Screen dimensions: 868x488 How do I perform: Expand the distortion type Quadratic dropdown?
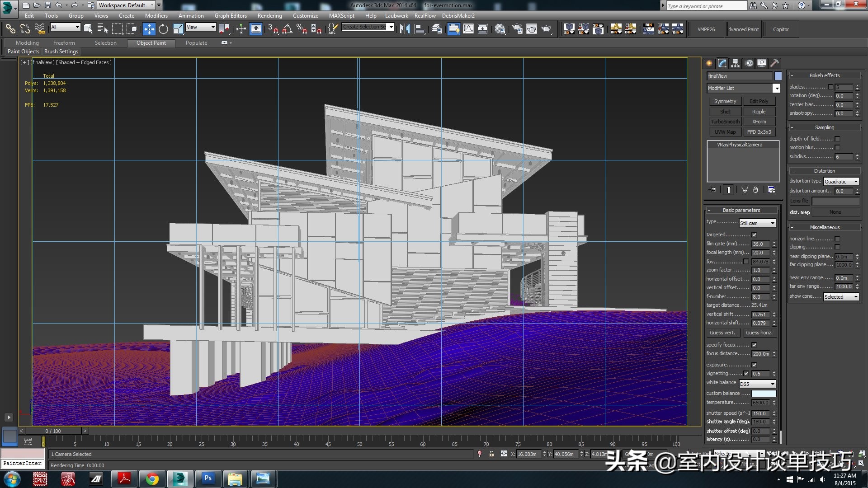coord(855,181)
